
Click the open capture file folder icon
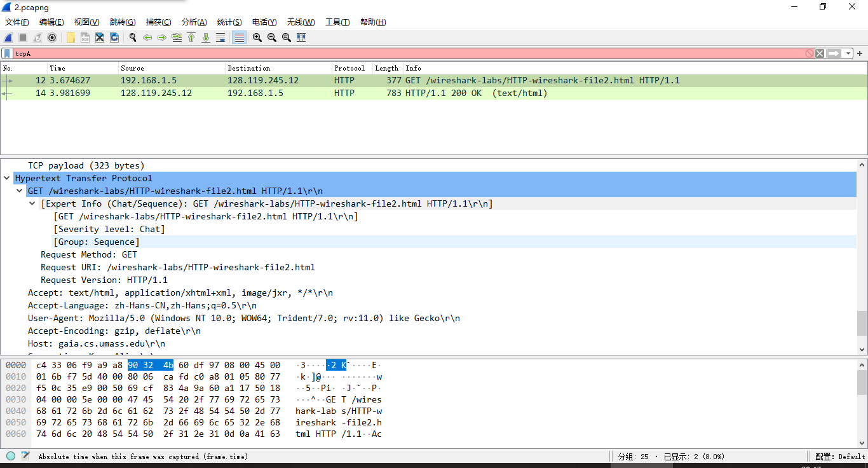click(x=71, y=38)
